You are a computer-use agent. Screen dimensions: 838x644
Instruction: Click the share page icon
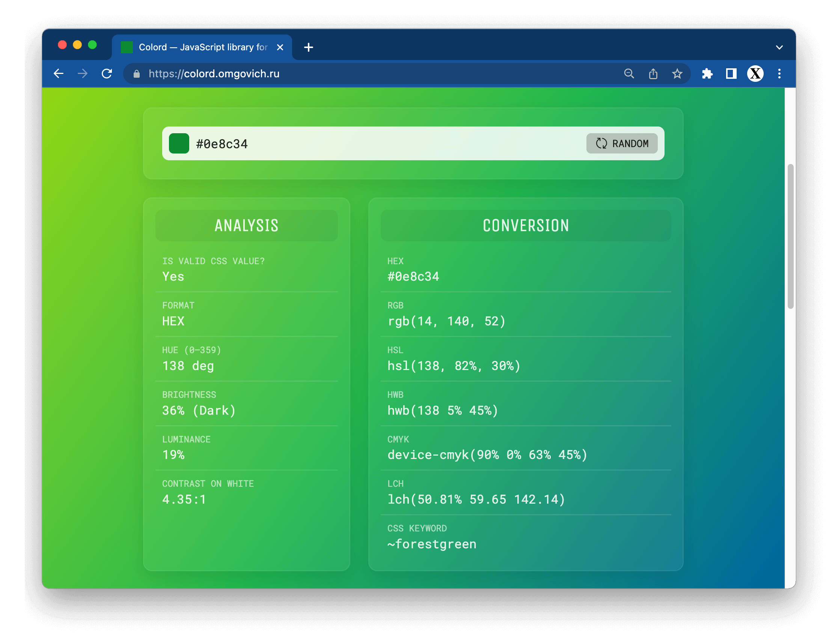(653, 74)
